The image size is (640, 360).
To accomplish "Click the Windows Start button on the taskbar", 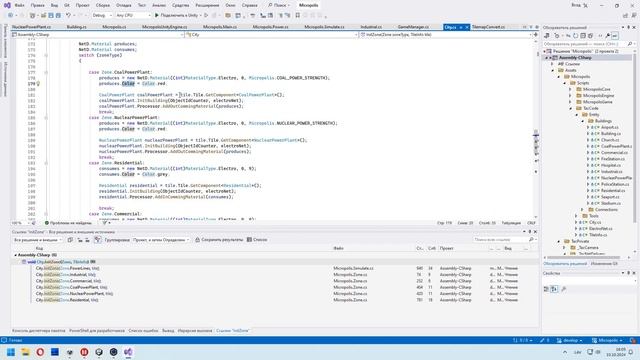I will coord(11,352).
